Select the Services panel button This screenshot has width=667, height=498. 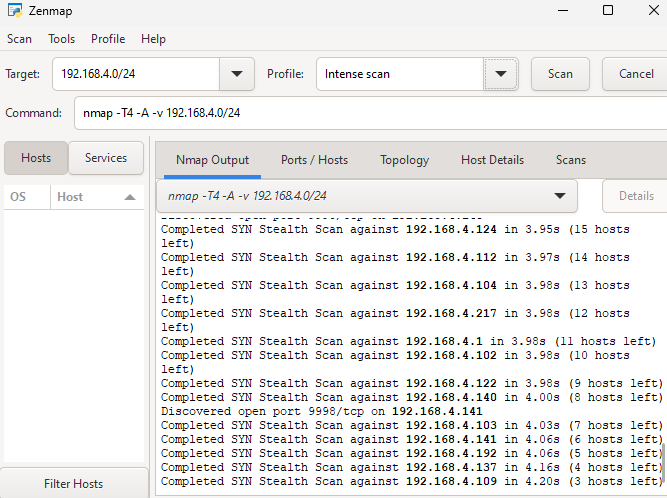pos(106,158)
